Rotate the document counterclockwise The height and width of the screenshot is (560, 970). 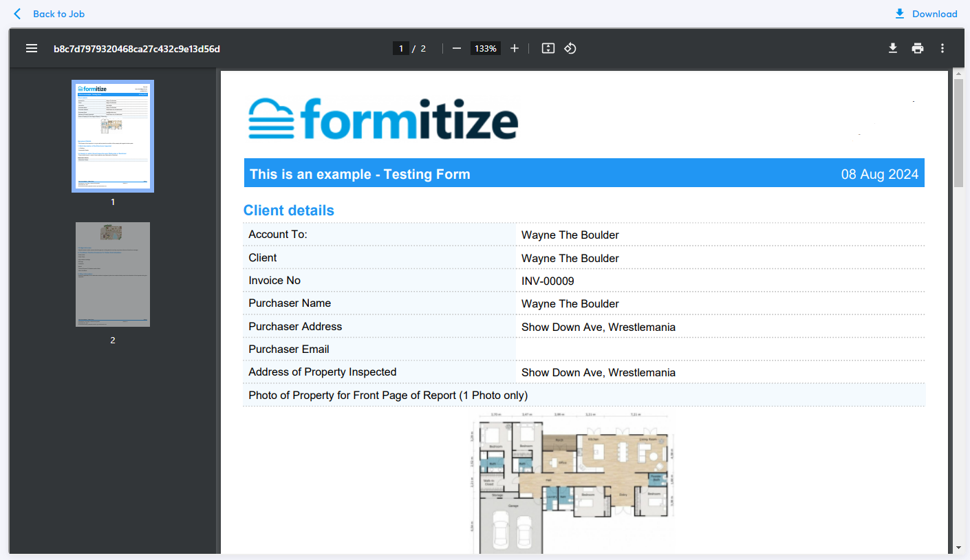tap(570, 48)
